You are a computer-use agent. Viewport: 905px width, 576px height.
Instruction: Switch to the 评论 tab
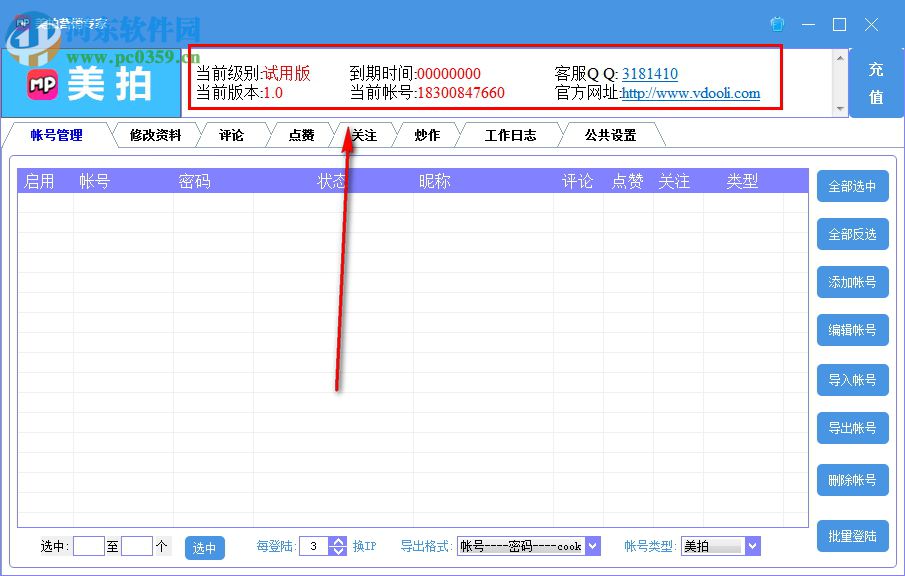click(x=232, y=135)
